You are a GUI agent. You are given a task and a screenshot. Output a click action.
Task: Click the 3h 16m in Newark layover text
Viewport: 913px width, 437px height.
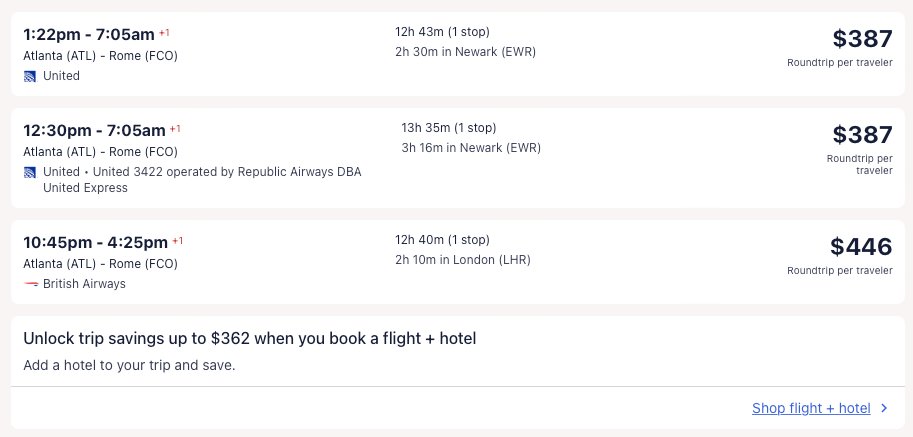pos(470,148)
